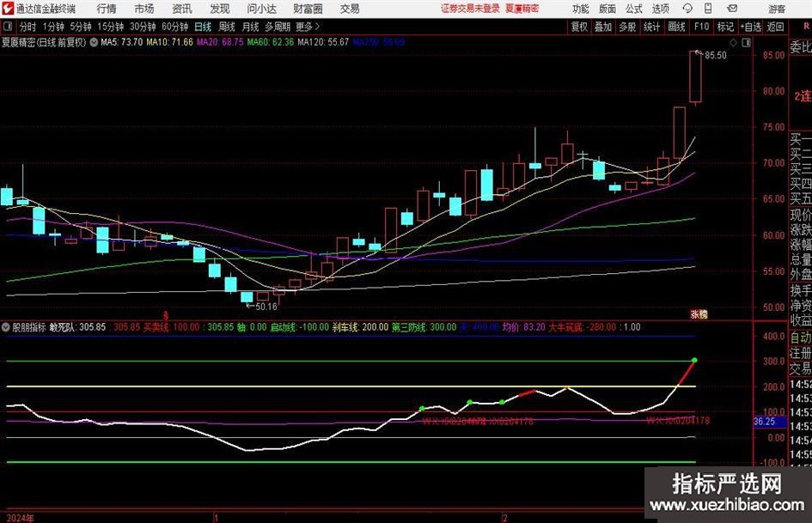Click the 涨榜 tag on chart
This screenshot has width=812, height=523.
[x=699, y=314]
